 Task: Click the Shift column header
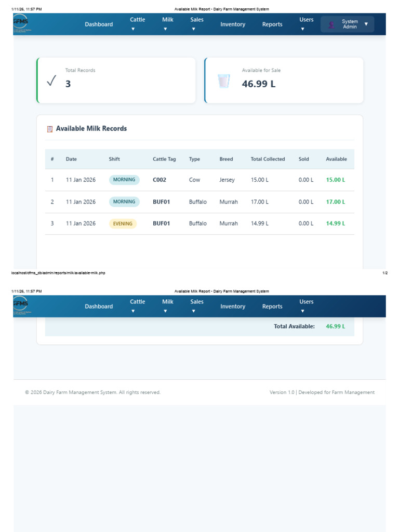[x=114, y=159]
